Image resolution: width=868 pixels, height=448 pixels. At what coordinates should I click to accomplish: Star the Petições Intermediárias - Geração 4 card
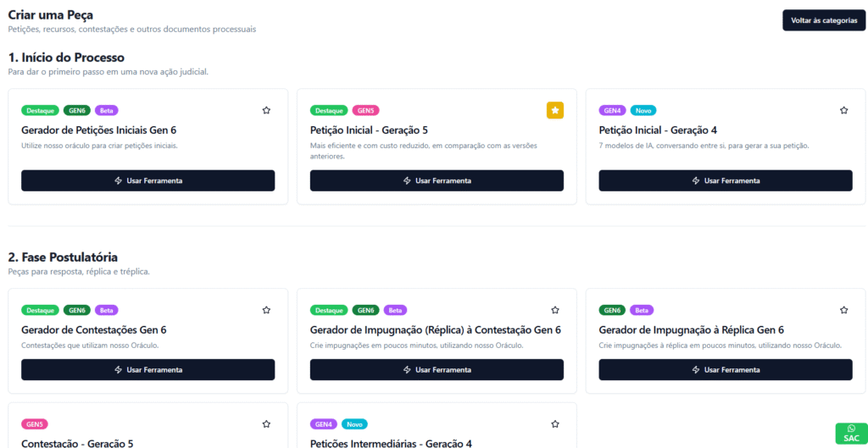click(555, 424)
